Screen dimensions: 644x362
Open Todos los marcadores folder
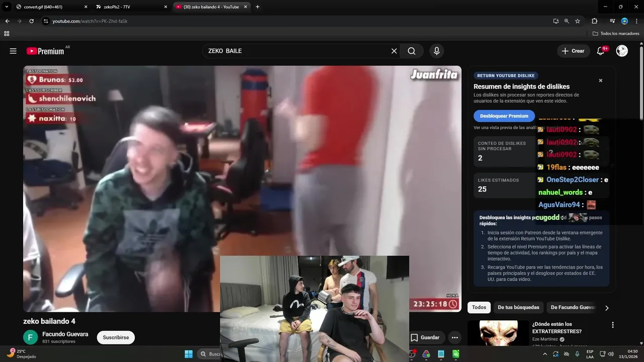tap(615, 34)
